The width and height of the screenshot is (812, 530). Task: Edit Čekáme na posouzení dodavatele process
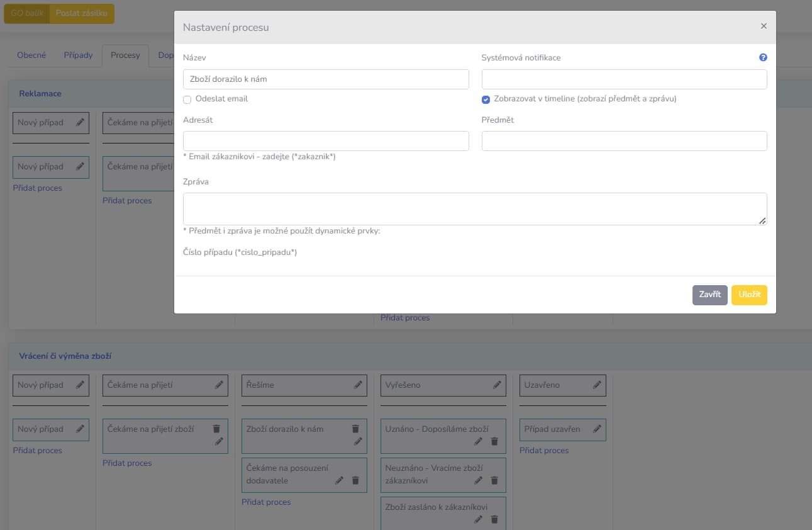(339, 480)
